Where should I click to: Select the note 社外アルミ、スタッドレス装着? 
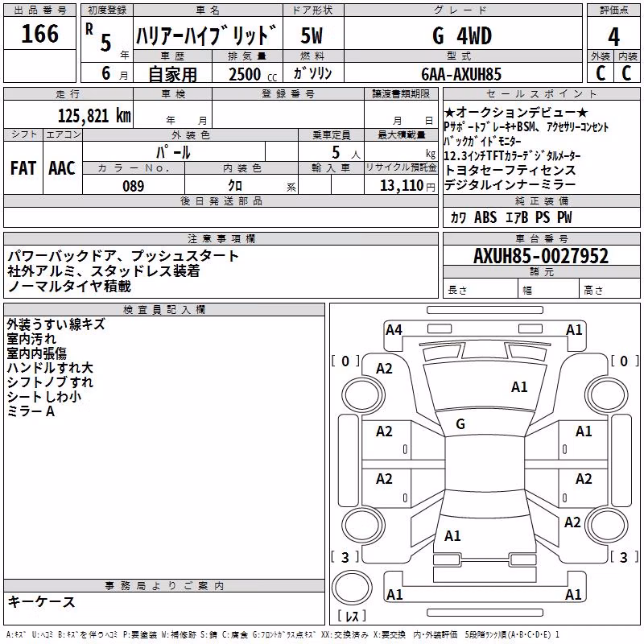click(x=104, y=271)
